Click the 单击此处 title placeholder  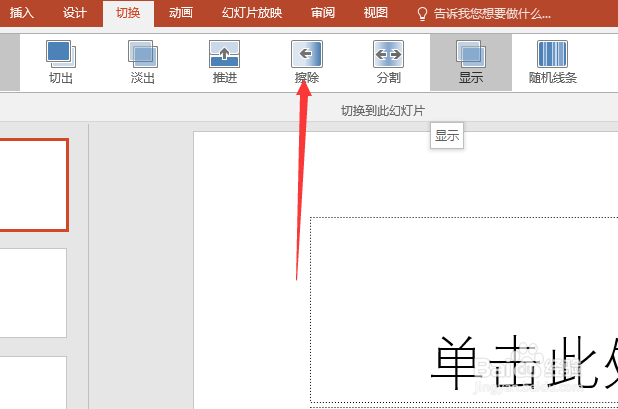coord(464,310)
